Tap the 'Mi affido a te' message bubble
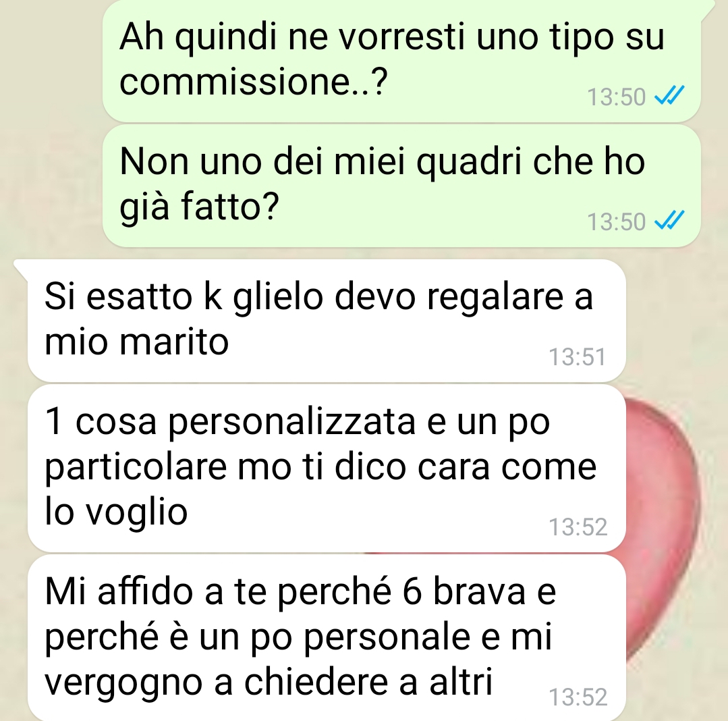Image resolution: width=728 pixels, height=721 pixels. (x=327, y=638)
